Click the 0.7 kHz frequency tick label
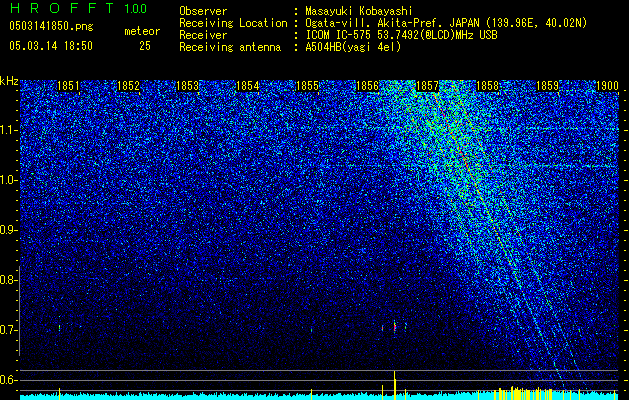The height and width of the screenshot is (400, 629). 8,330
